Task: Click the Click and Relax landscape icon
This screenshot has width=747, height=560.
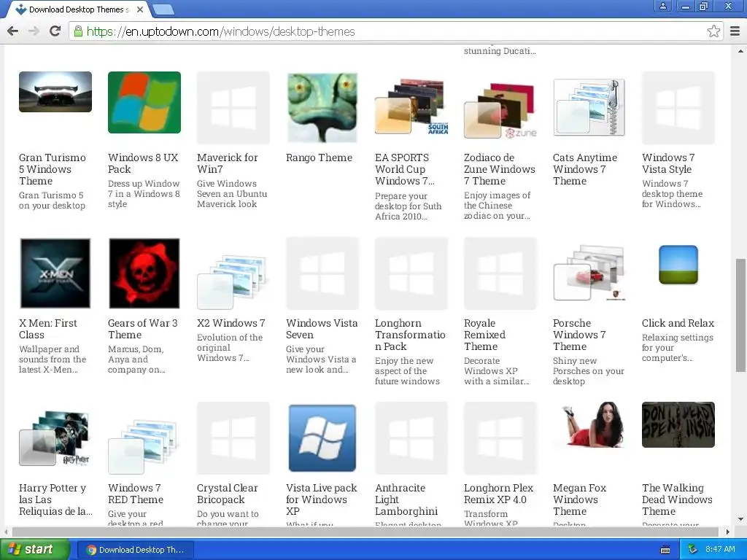Action: [678, 265]
